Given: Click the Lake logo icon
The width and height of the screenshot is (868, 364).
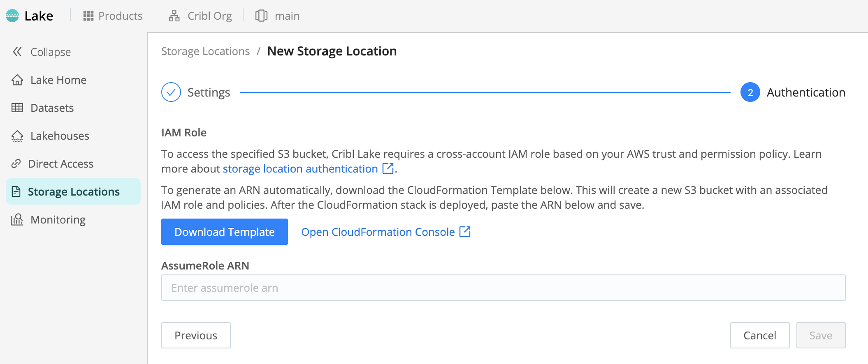Looking at the screenshot, I should tap(12, 16).
